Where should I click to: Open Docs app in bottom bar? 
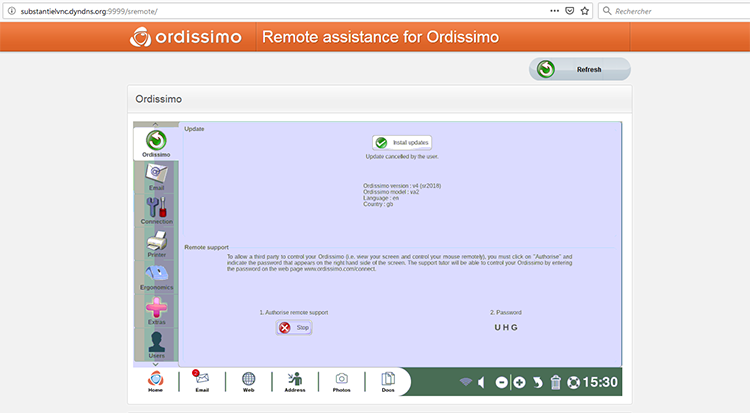pos(388,382)
